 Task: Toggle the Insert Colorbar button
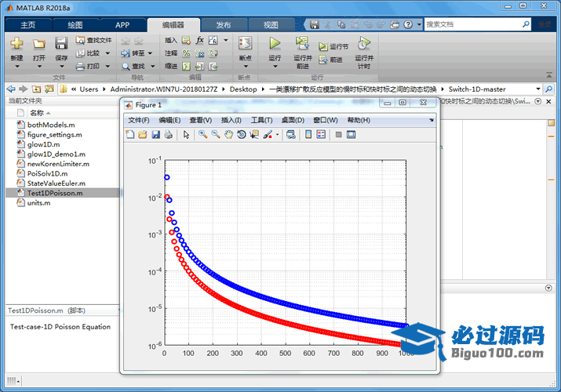[308, 135]
